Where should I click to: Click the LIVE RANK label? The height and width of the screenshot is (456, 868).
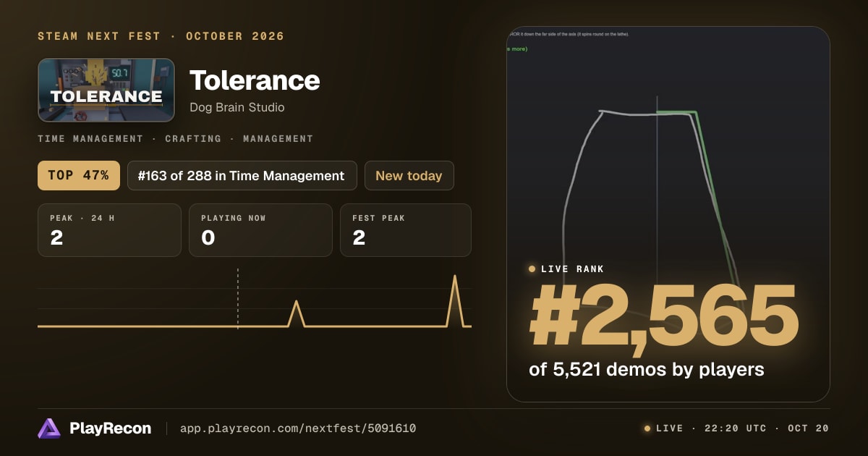tap(572, 269)
